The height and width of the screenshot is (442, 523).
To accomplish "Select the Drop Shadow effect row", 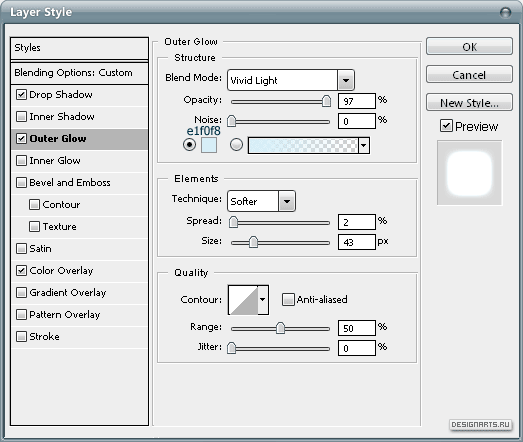I will (79, 95).
